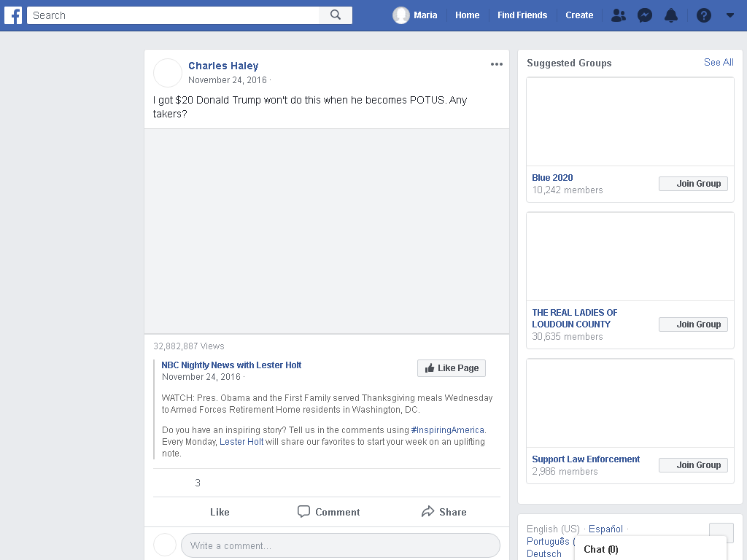
Task: Open the Friend Requests icon
Action: [619, 15]
